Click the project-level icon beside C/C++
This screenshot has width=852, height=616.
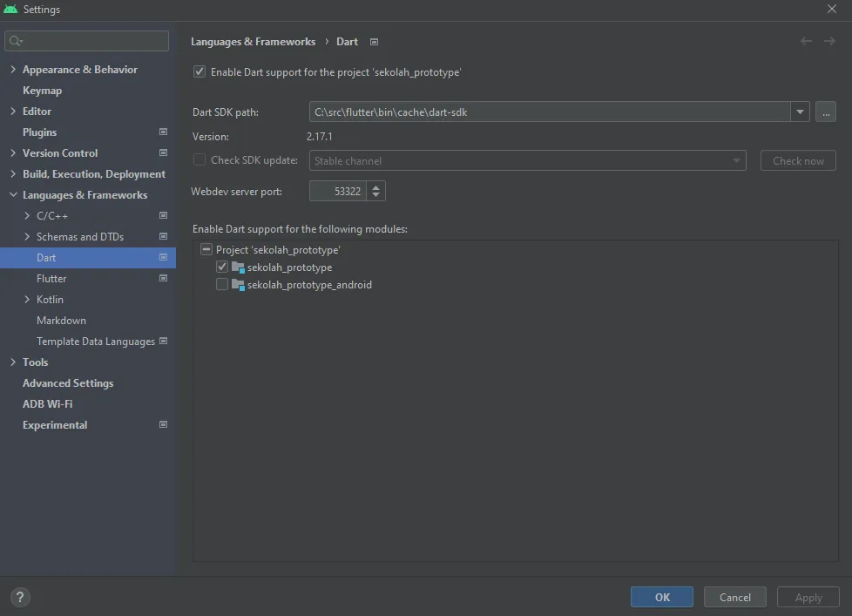(163, 216)
